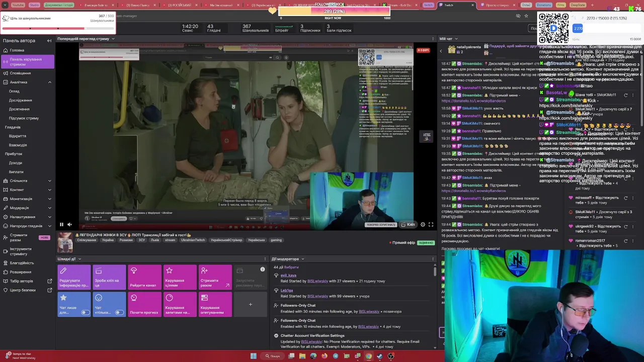The width and height of the screenshot is (644, 362).
Task: Mute the stream preview volume
Action: coord(70,225)
